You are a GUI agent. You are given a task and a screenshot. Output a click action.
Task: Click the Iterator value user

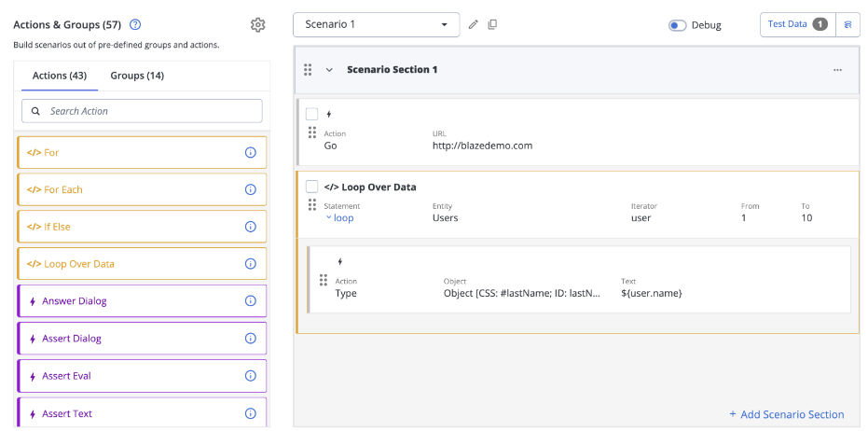pyautogui.click(x=641, y=217)
